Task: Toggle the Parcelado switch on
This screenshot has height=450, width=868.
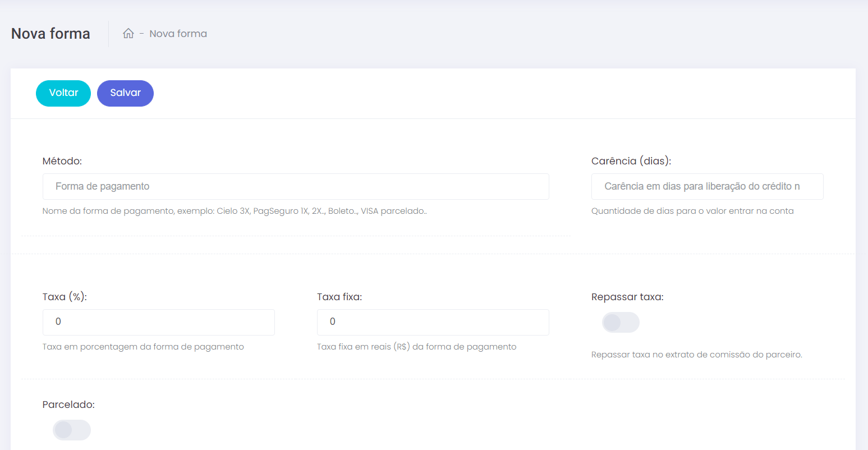Action: (x=72, y=430)
